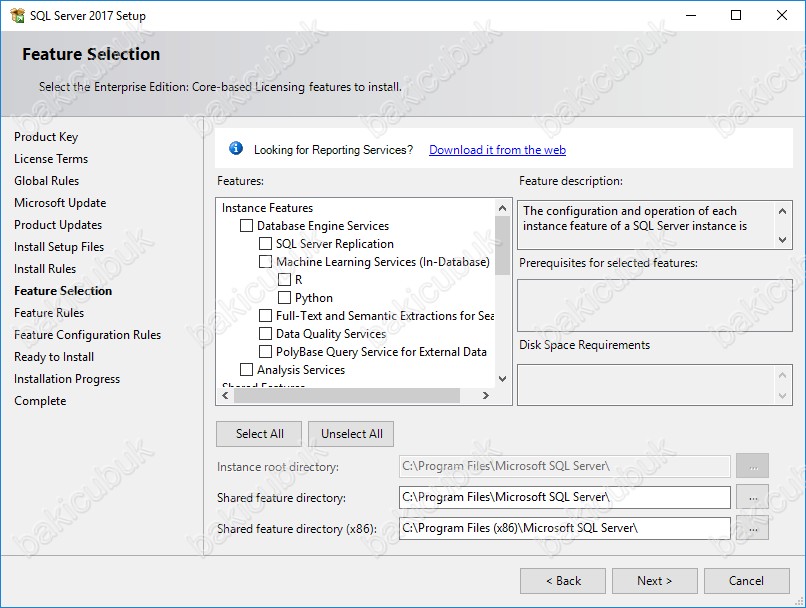Viewport: 806px width, 608px height.
Task: Click features list scroll right arrow
Action: 486,395
